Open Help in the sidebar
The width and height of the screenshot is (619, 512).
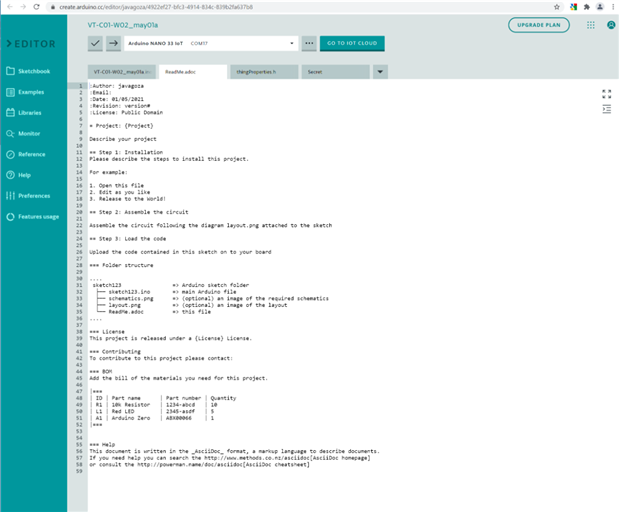click(x=19, y=175)
